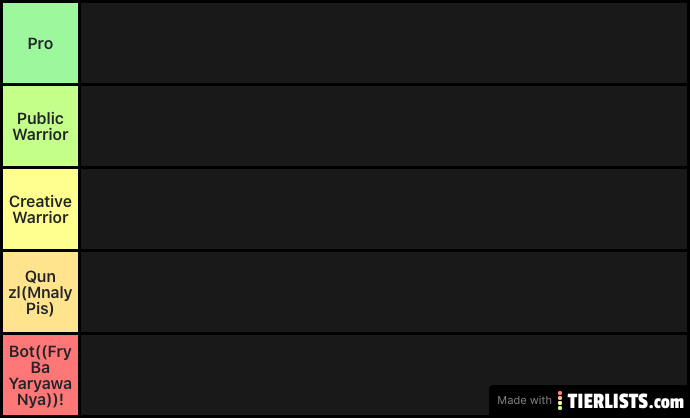Pick the mint green Pro color block

click(40, 43)
